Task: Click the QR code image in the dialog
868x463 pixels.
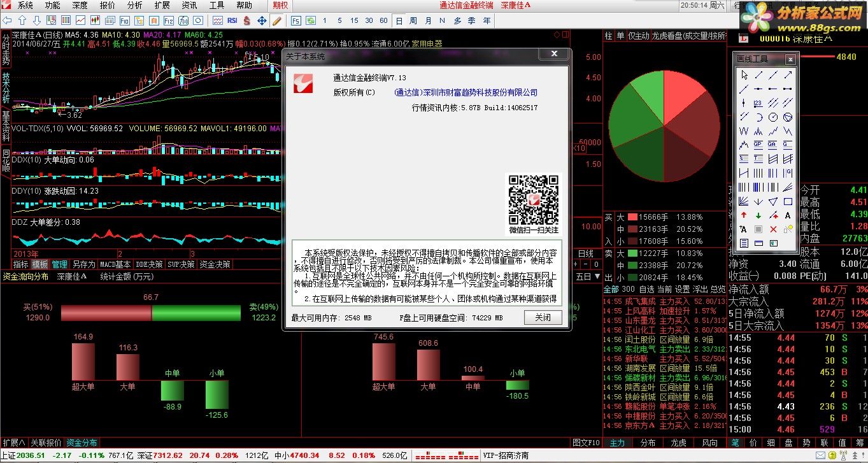Action: [534, 199]
